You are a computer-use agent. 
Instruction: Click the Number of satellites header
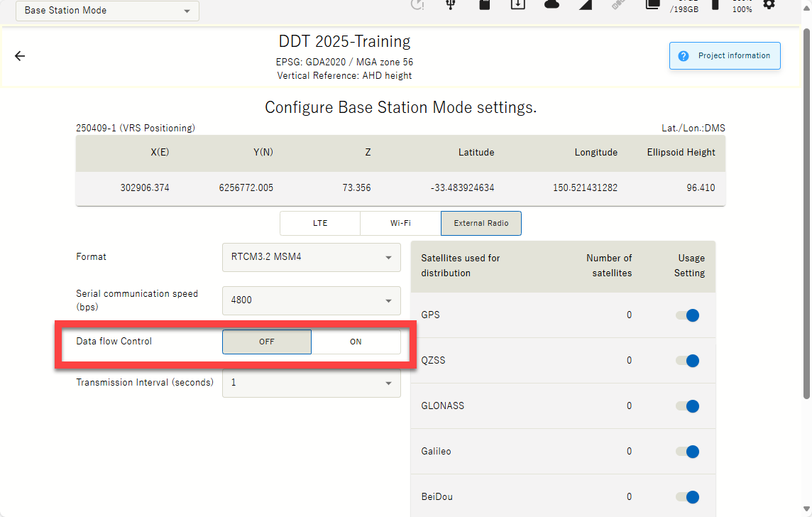tap(609, 266)
